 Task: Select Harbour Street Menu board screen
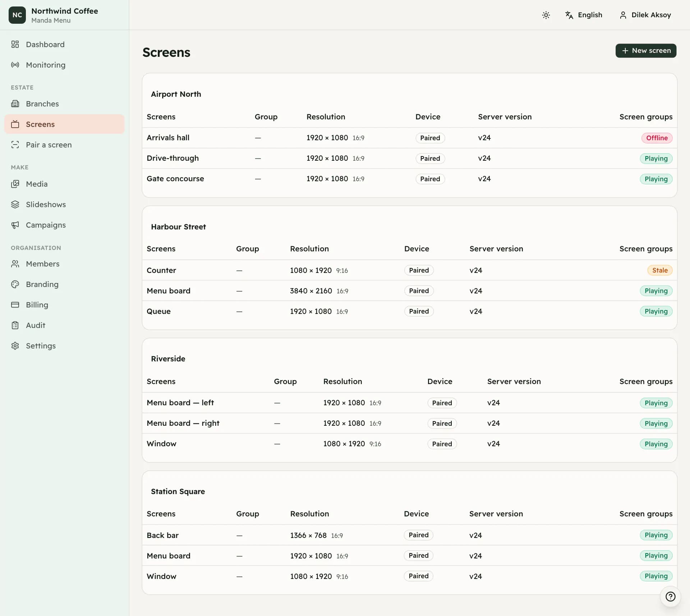click(x=169, y=291)
